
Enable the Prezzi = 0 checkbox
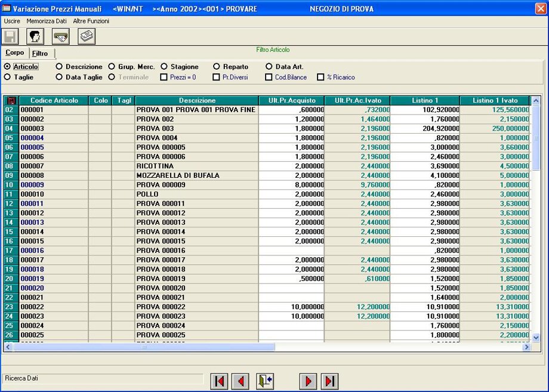click(x=164, y=77)
